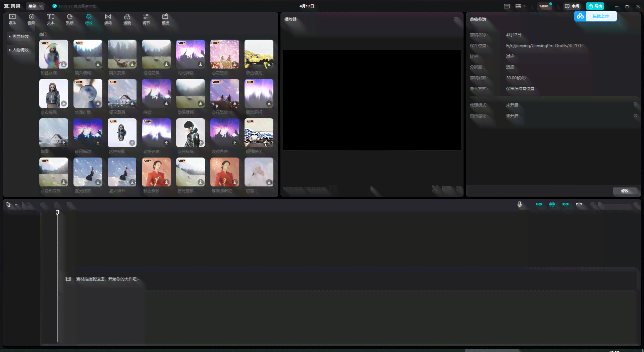
Task: Click the 修改 modify button
Action: click(625, 191)
